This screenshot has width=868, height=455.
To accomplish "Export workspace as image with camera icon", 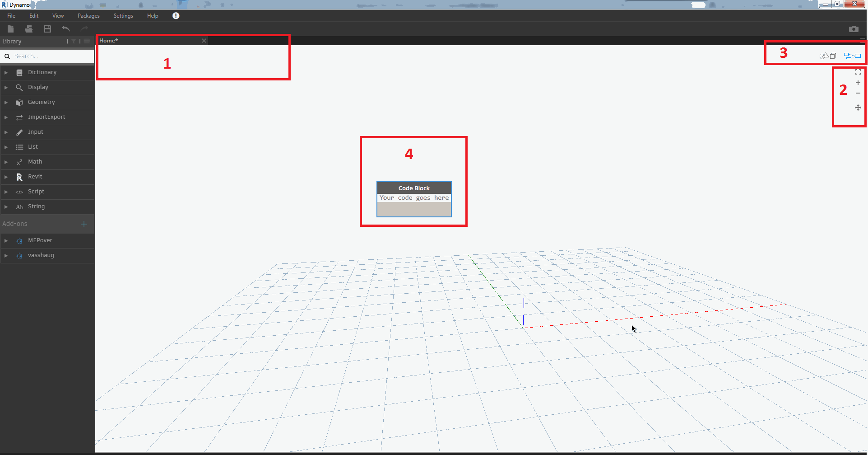I will 853,29.
